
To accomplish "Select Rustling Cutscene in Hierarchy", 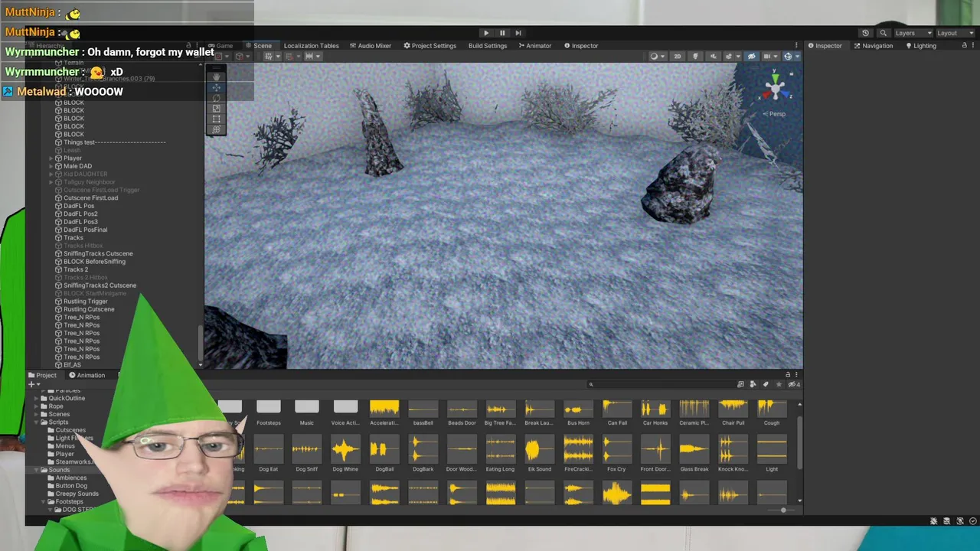I will point(89,309).
